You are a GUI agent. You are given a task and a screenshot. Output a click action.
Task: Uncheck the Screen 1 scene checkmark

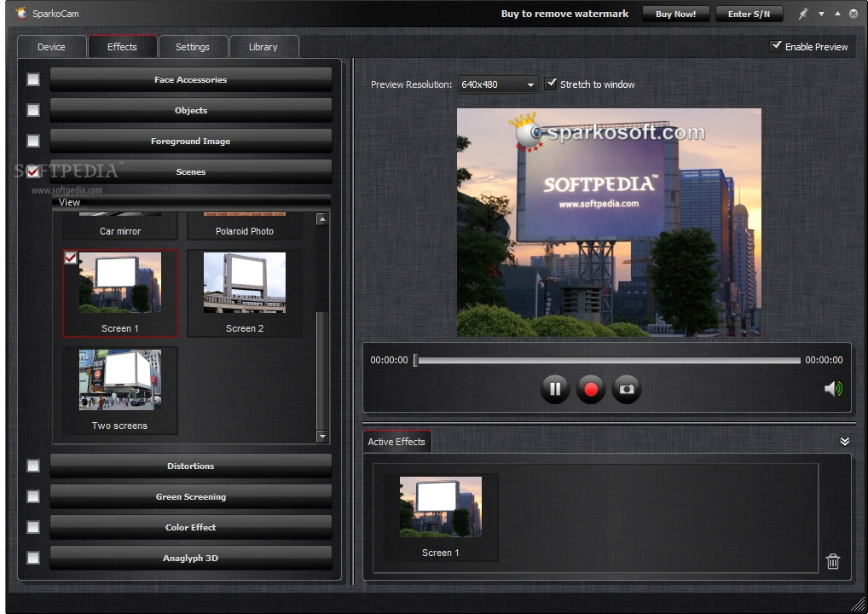(70, 258)
